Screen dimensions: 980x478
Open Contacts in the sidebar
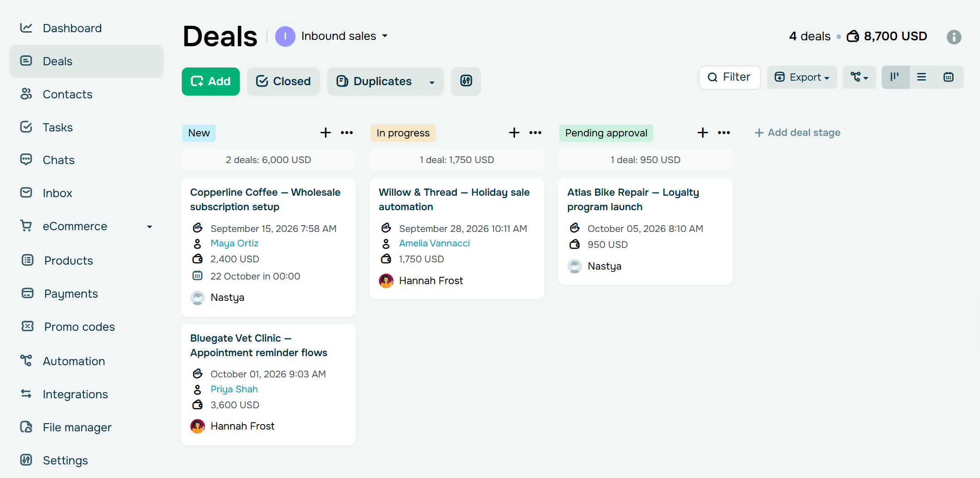click(86, 94)
